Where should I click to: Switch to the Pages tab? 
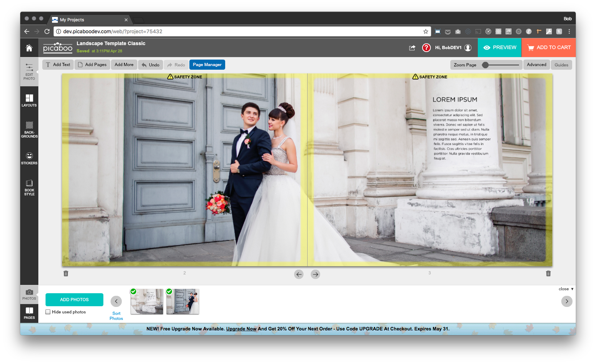click(x=29, y=313)
